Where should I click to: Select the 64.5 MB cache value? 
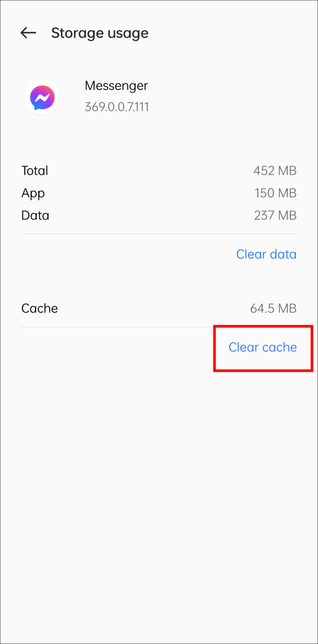(x=273, y=308)
